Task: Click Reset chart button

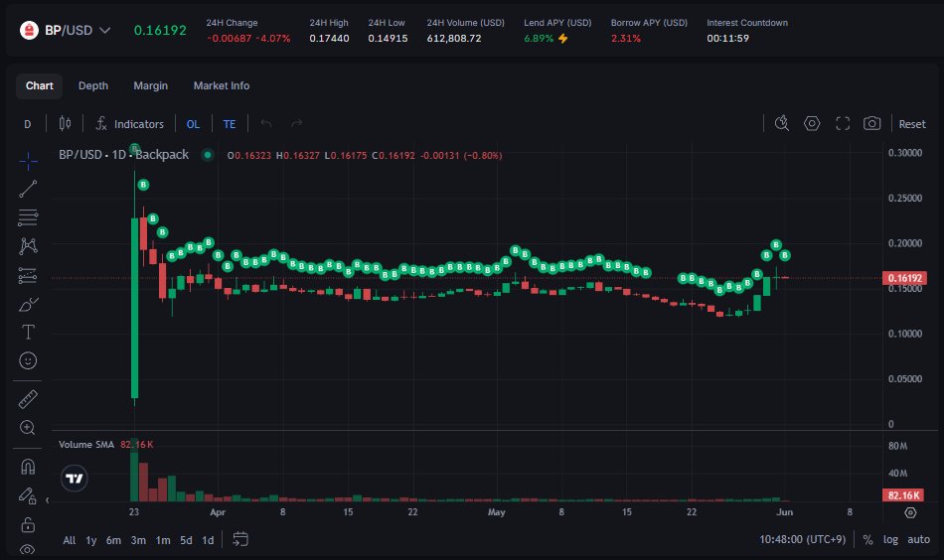Action: click(912, 124)
